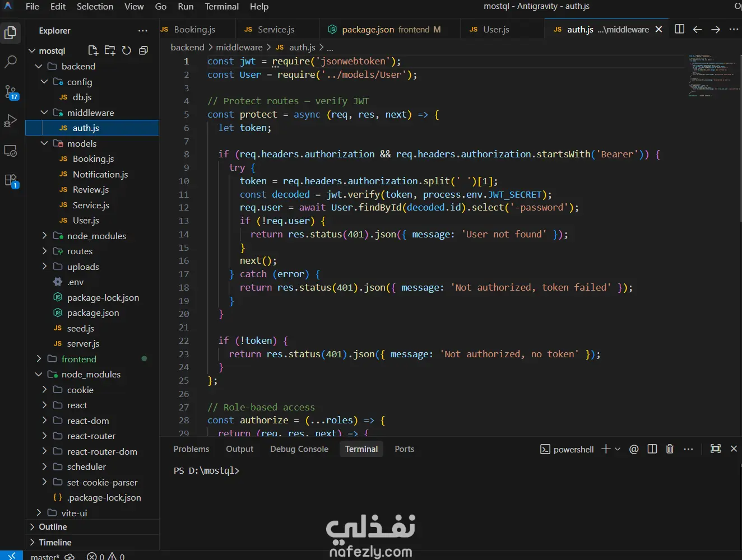Split the terminal panel
Screen dimensions: 742x560
(652, 449)
